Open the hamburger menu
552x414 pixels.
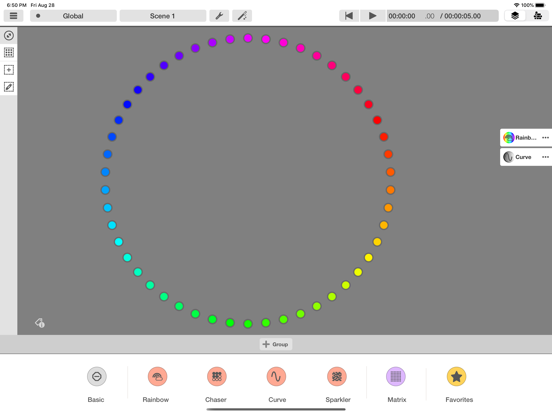[13, 16]
